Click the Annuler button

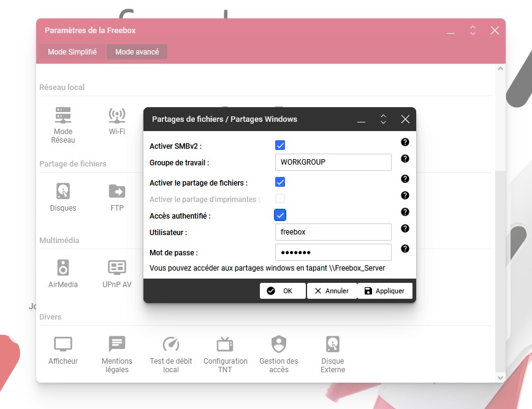tap(332, 291)
